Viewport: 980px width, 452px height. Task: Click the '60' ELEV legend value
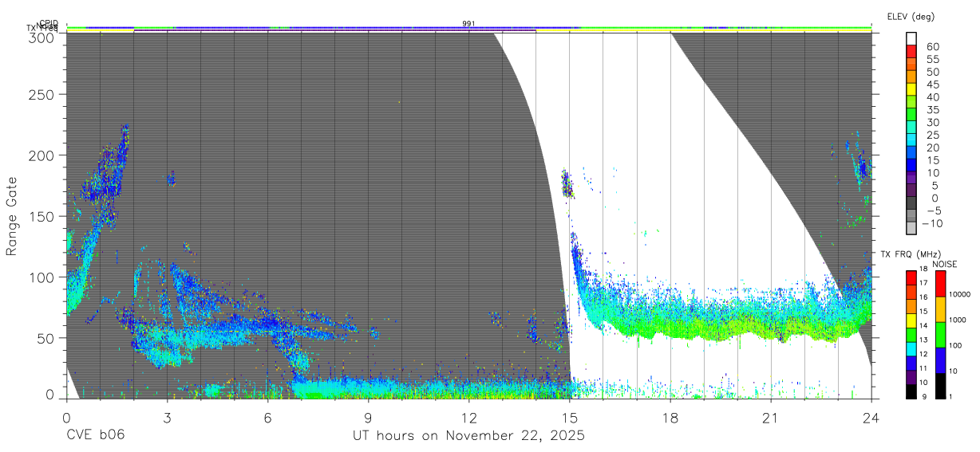(x=933, y=47)
